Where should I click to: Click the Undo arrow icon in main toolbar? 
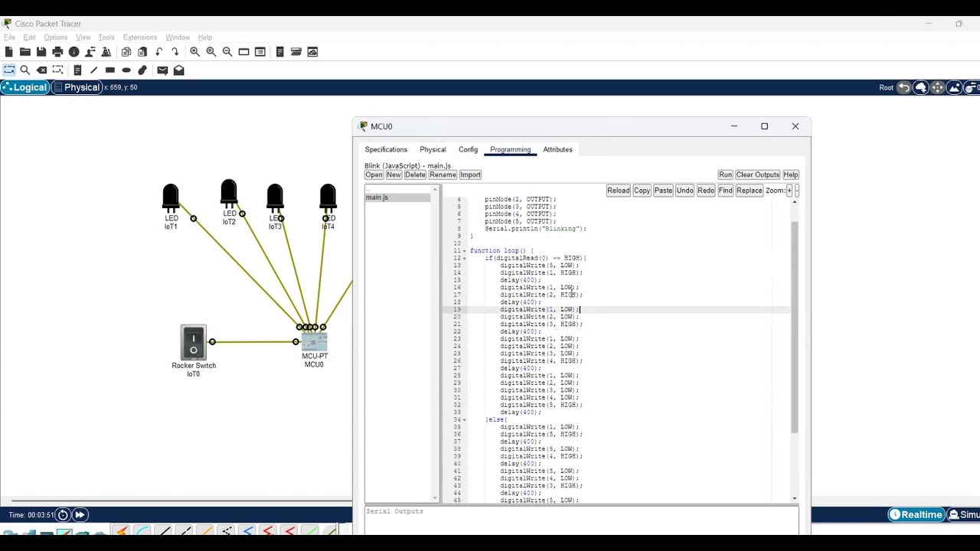[x=158, y=52]
